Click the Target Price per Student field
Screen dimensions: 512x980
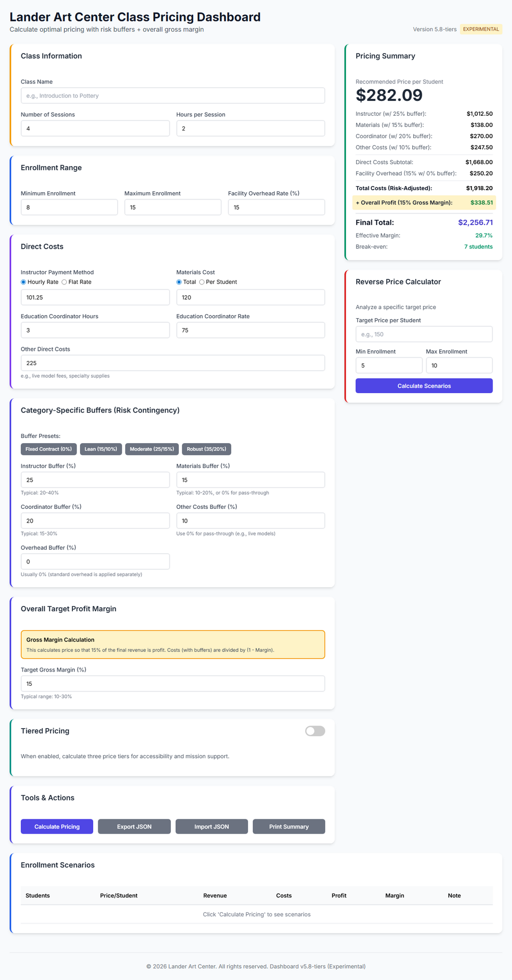[424, 334]
